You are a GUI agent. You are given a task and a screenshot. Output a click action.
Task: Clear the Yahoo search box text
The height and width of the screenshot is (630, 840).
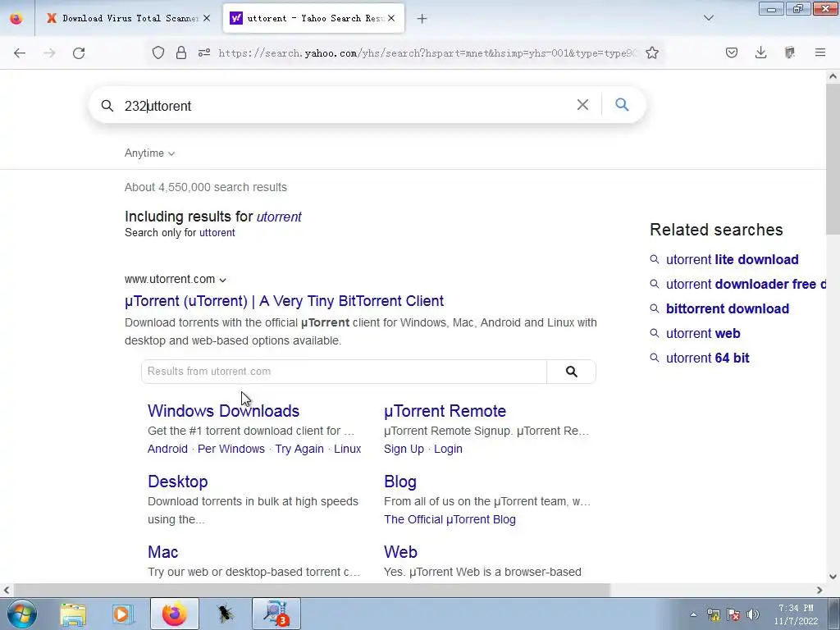[x=582, y=105]
